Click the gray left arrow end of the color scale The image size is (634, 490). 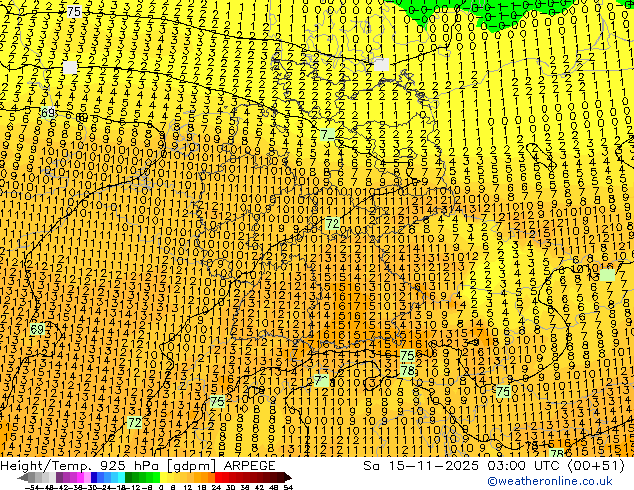[x=23, y=477]
